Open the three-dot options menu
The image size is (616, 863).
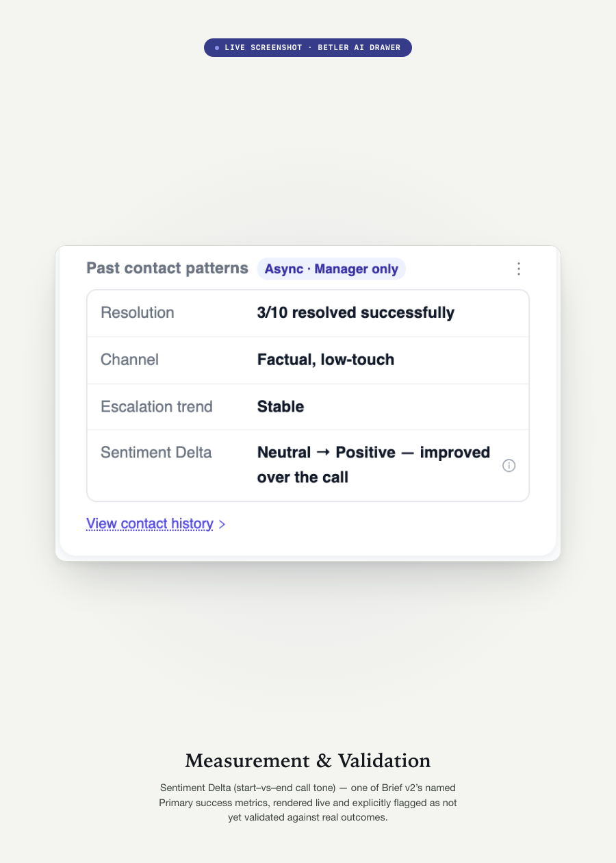click(x=518, y=268)
